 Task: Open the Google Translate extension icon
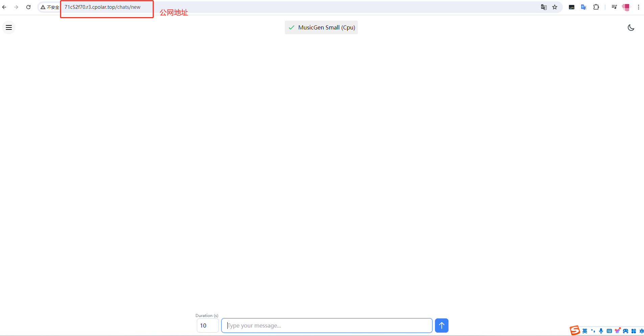[584, 7]
